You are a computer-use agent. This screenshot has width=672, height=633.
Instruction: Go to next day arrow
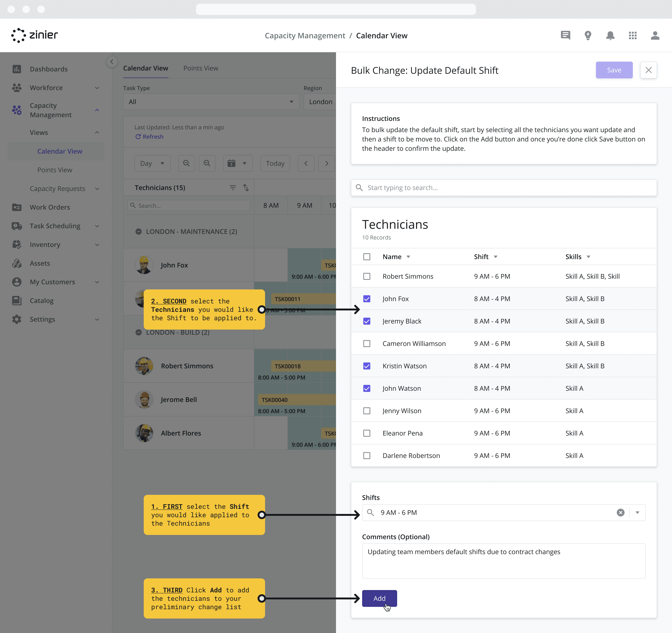[326, 163]
